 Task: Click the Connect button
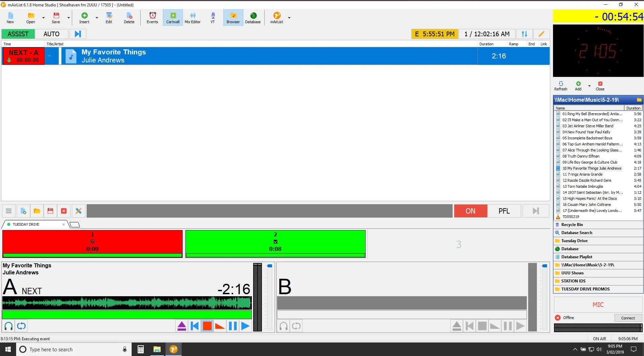point(628,318)
